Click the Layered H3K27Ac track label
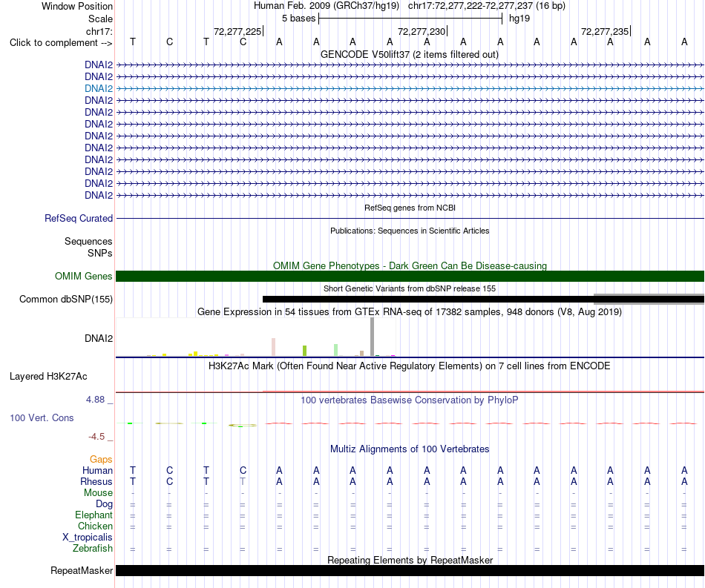705x588 pixels. [x=48, y=377]
